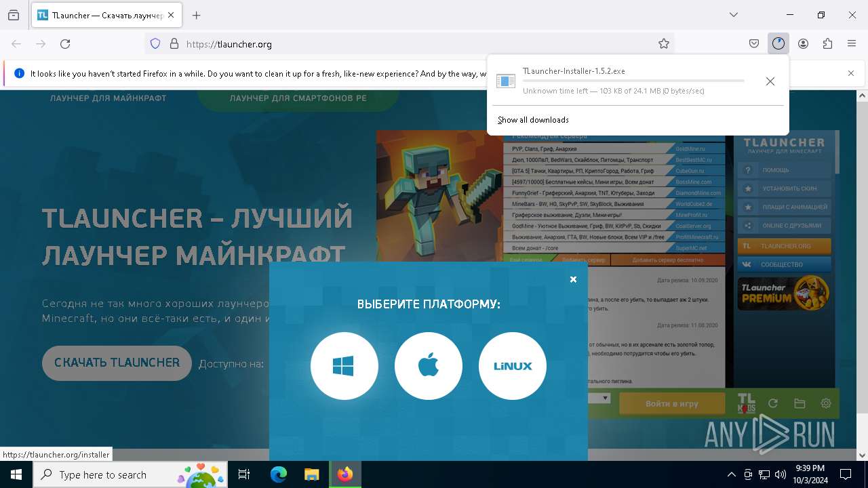Open Task View on taskbar

click(244, 474)
